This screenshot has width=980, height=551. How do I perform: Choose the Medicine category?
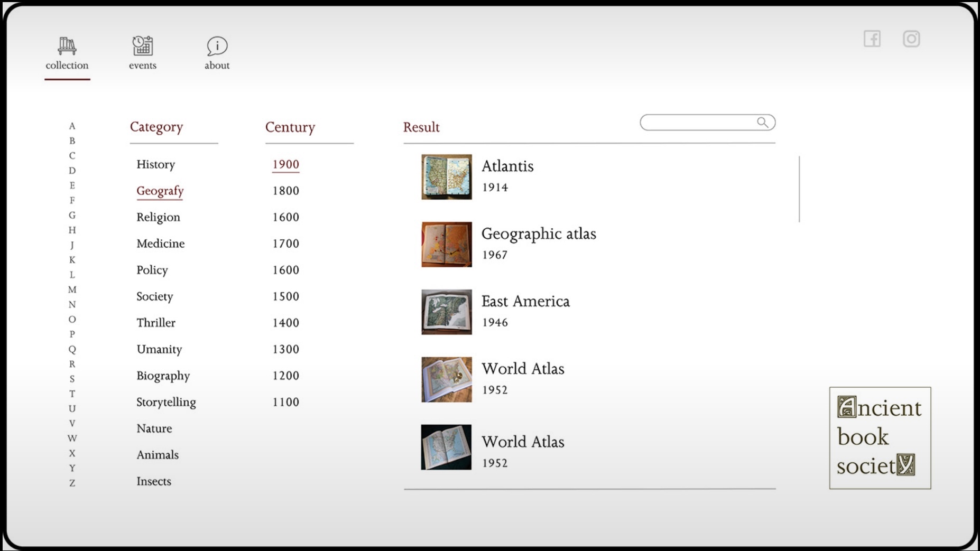click(x=161, y=244)
